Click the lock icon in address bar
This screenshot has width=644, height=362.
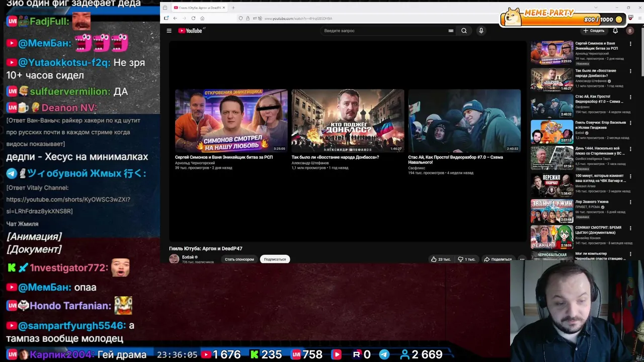pos(248,19)
